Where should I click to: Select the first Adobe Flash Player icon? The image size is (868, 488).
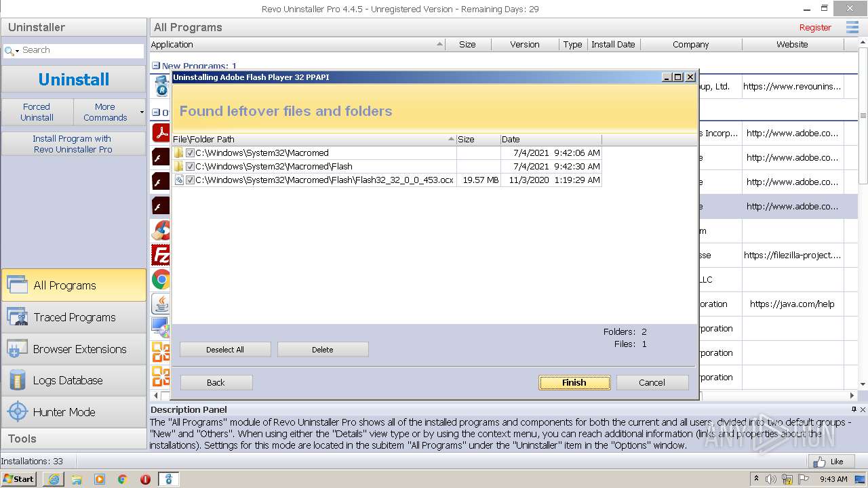161,157
